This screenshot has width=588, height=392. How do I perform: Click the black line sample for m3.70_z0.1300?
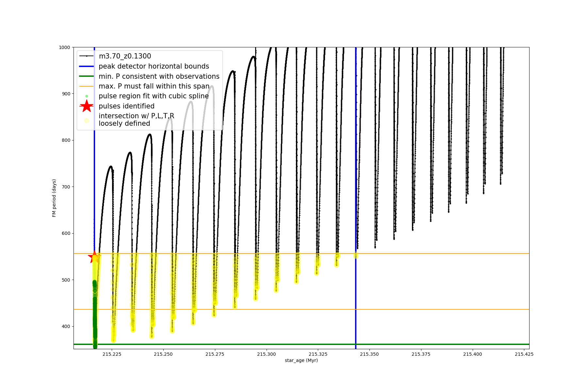click(x=87, y=56)
